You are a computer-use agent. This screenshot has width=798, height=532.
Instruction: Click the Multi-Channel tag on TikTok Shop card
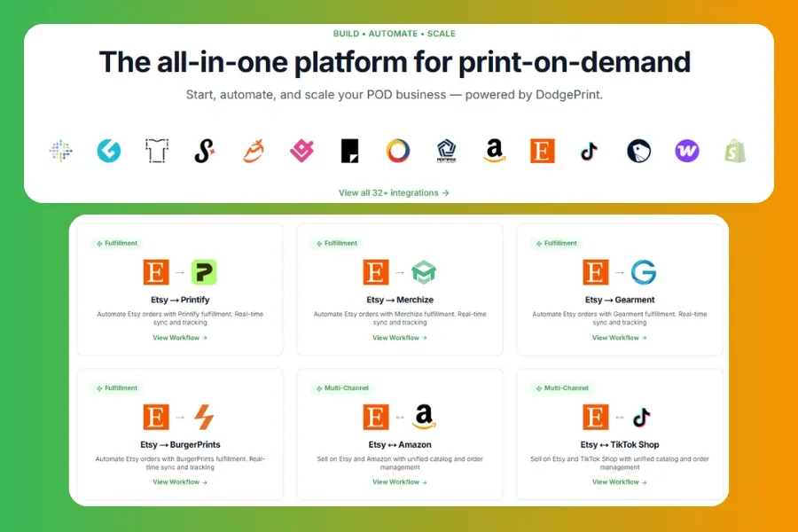pyautogui.click(x=562, y=388)
